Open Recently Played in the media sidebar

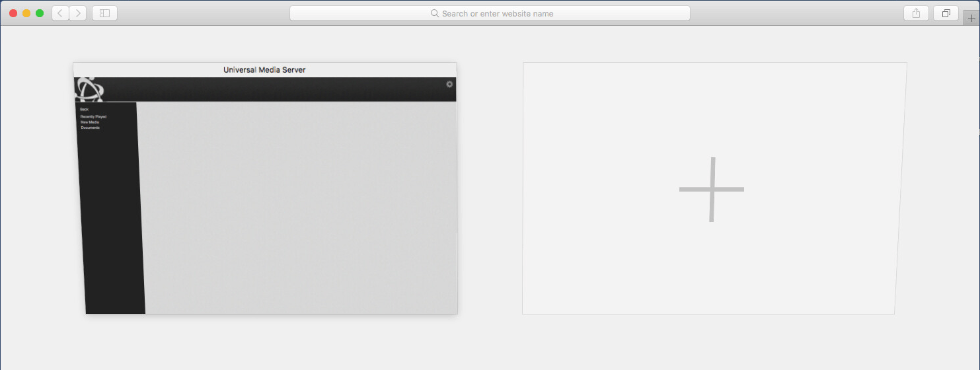coord(93,116)
